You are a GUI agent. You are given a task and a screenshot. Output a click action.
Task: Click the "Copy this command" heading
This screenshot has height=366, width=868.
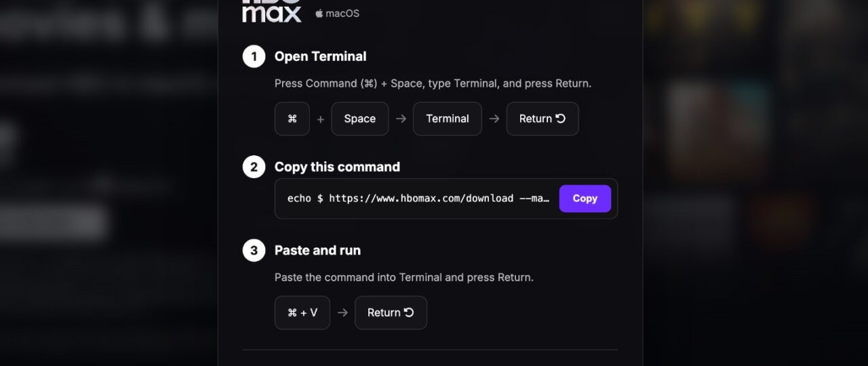337,167
